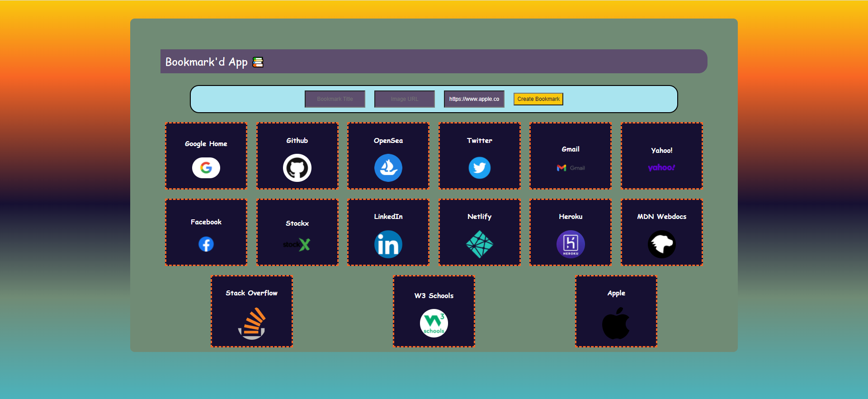Click the Stack Overflow title

252,293
